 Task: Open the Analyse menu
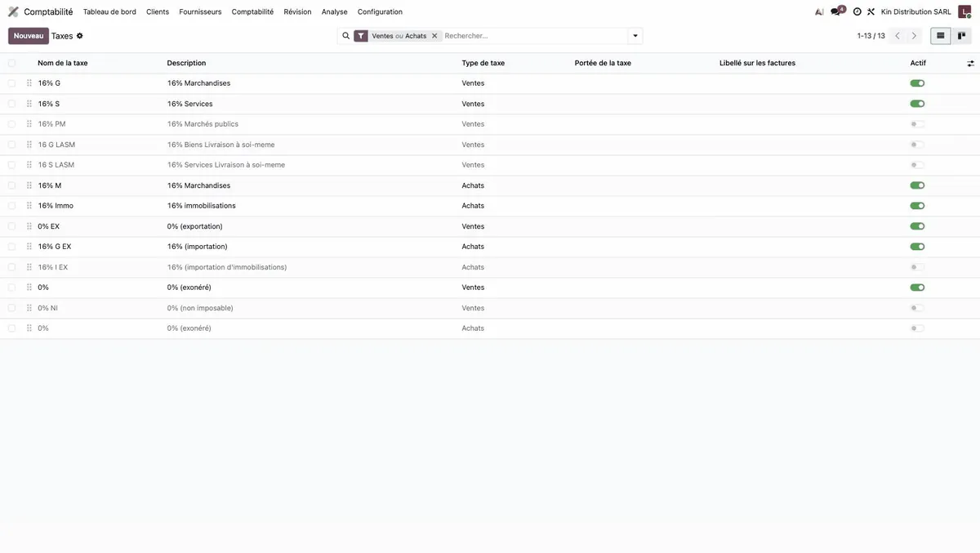point(334,11)
